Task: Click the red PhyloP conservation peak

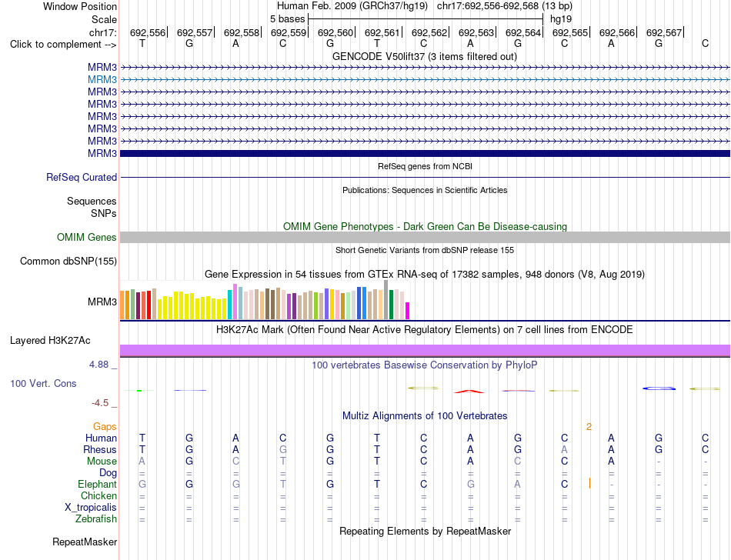Action: [x=470, y=392]
